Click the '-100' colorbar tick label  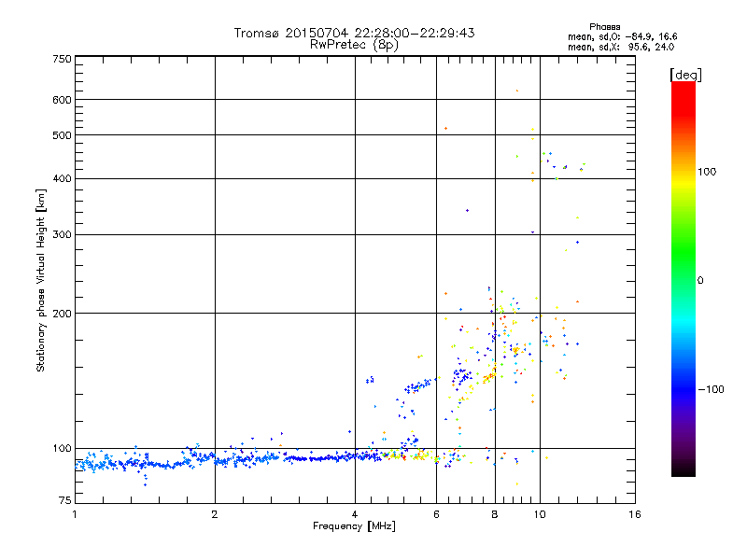point(712,389)
